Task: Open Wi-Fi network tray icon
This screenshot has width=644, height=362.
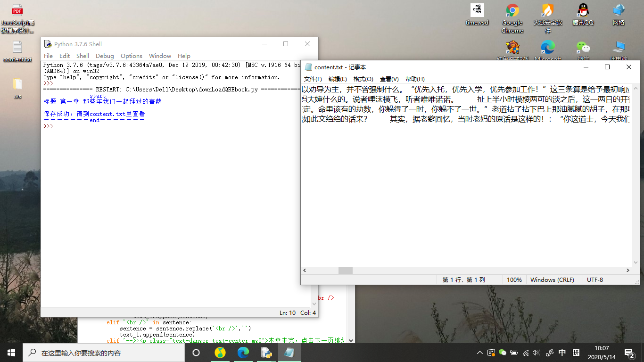Action: tap(526, 353)
